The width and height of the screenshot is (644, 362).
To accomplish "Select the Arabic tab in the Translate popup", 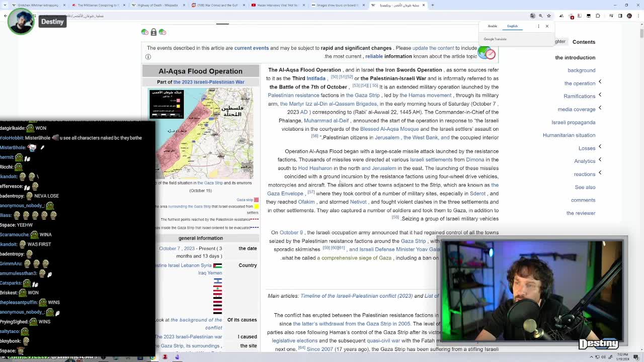I will 492,26.
